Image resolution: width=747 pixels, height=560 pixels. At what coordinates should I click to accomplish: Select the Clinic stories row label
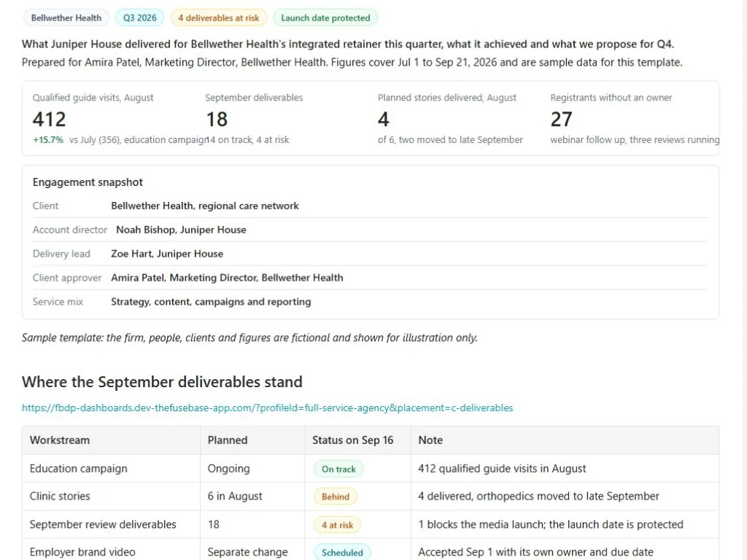pos(60,496)
